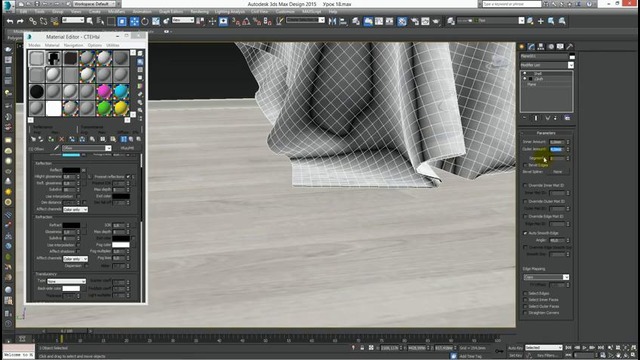
Task: Activate the Unlink Selection tool
Action: (43, 21)
